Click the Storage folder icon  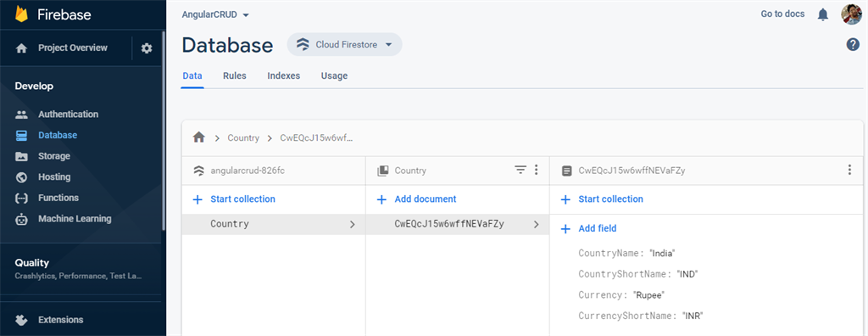21,156
